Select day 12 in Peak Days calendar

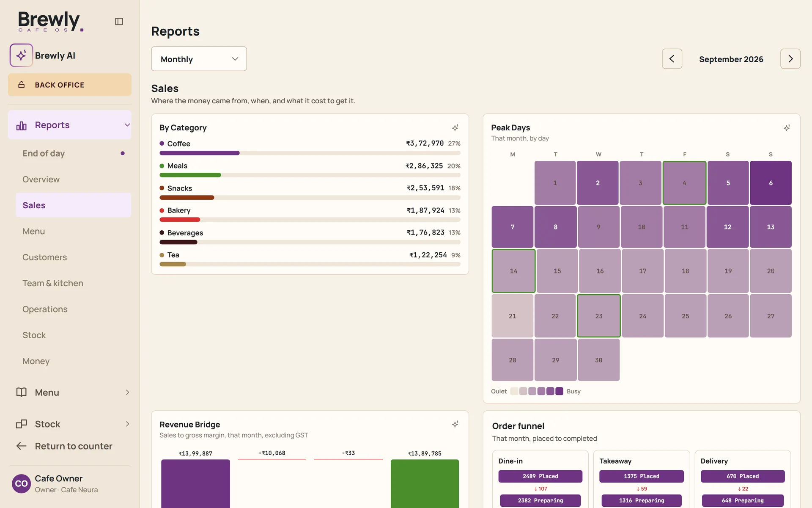click(x=727, y=227)
